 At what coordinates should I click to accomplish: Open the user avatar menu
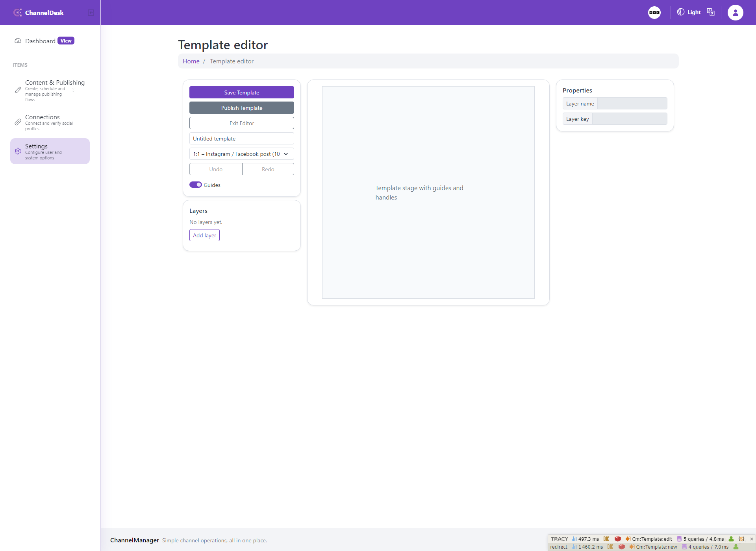pos(735,13)
